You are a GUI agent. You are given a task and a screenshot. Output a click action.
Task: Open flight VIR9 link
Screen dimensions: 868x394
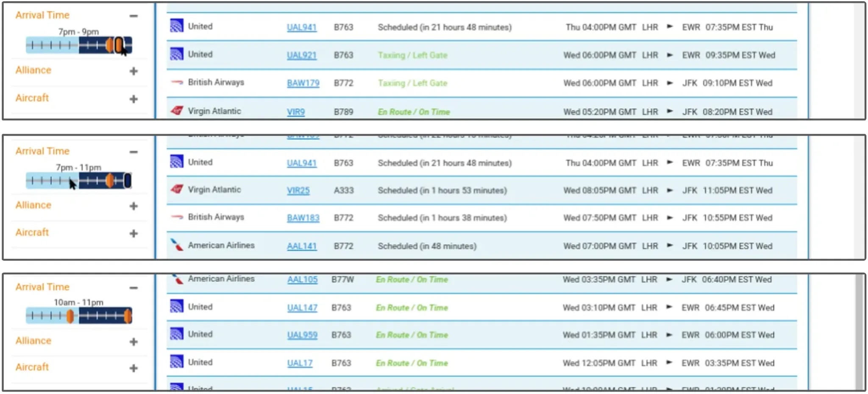coord(296,112)
